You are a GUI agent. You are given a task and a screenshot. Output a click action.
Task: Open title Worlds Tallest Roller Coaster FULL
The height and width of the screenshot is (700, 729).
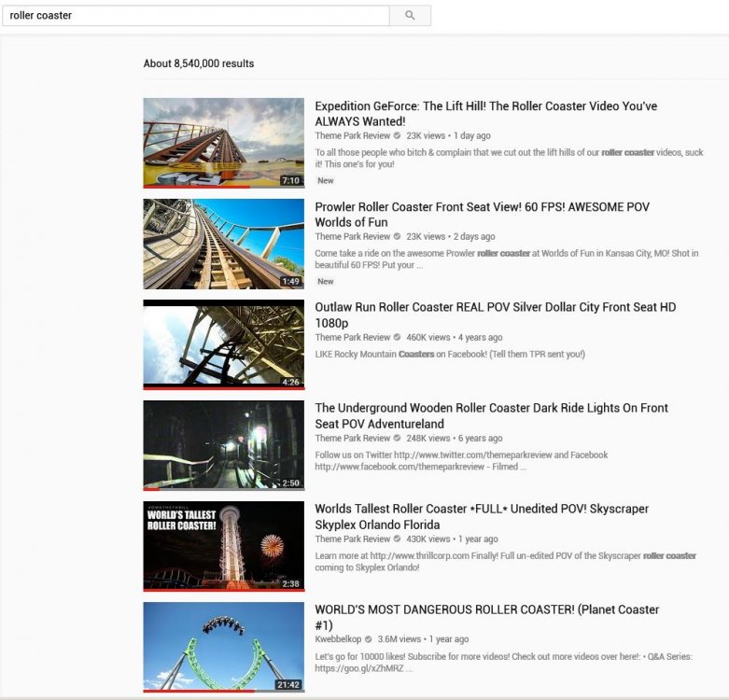[482, 516]
